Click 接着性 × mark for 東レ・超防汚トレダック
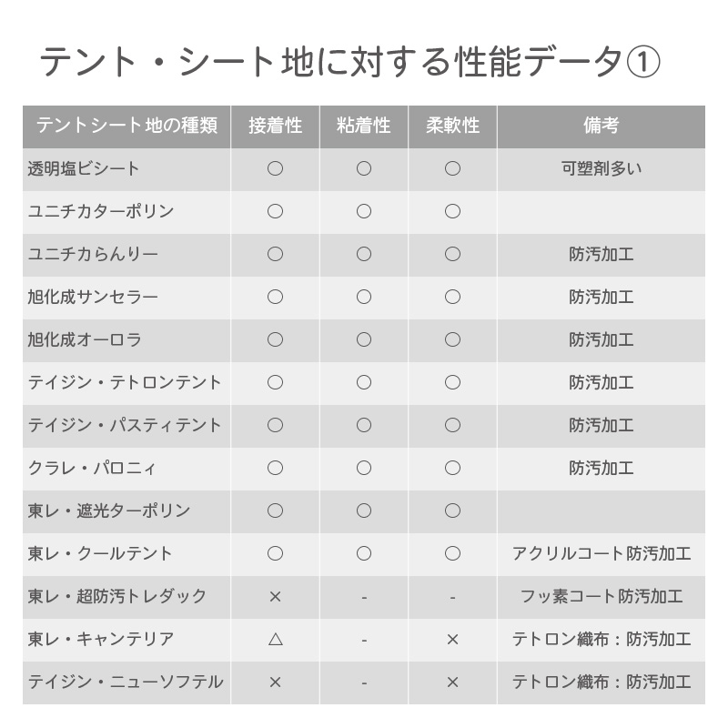This screenshot has height=728, width=728. 275,597
